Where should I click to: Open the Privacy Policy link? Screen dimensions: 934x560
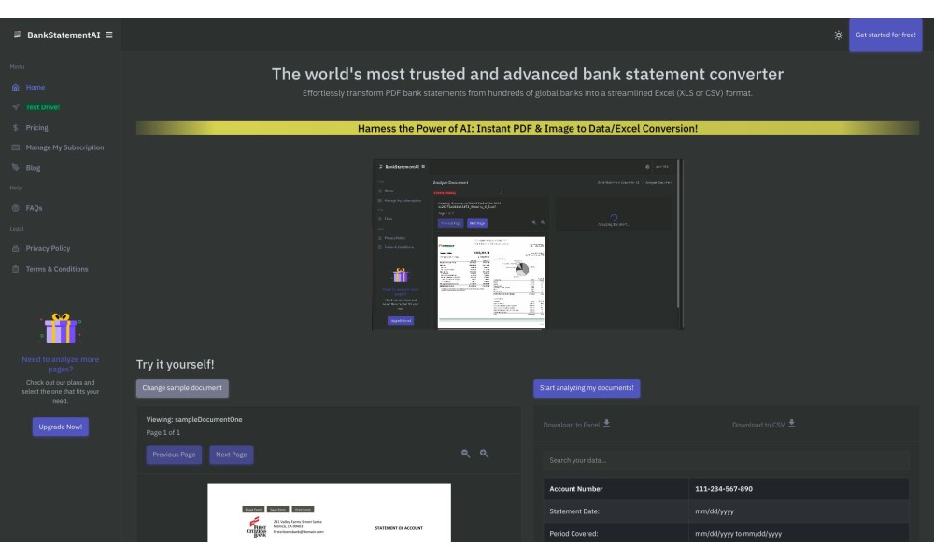point(48,249)
